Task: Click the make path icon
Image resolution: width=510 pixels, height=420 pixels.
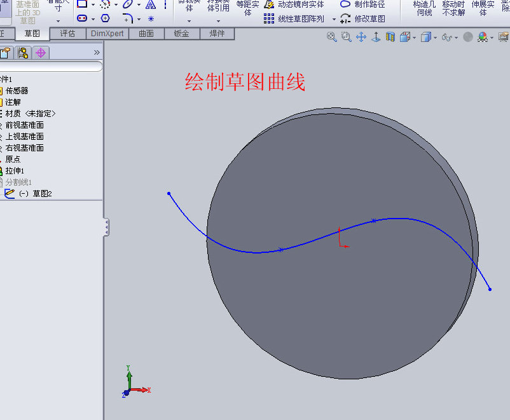Action: (345, 4)
